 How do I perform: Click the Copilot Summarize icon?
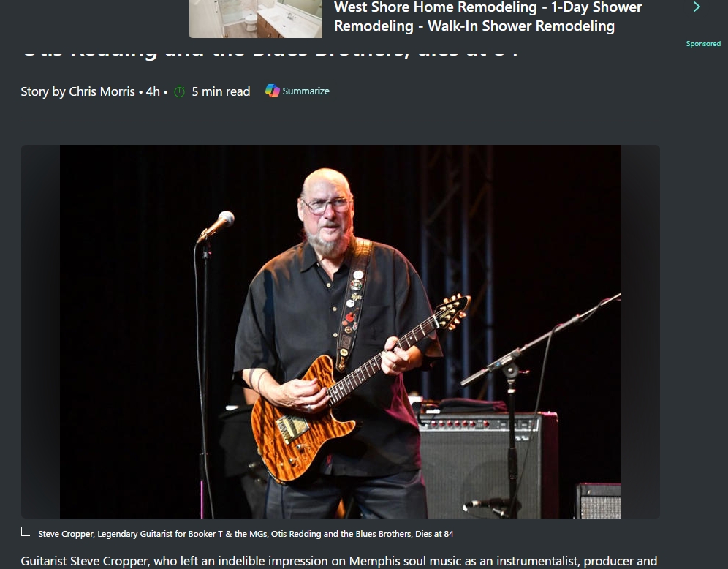(x=273, y=91)
